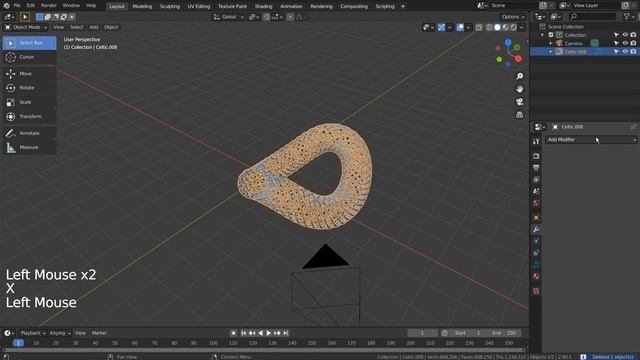Toggle viewport gizmos display
This screenshot has width=640, height=360.
tap(441, 27)
